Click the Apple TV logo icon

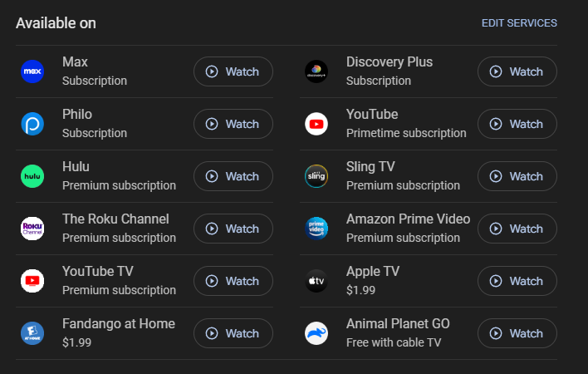[x=316, y=281]
